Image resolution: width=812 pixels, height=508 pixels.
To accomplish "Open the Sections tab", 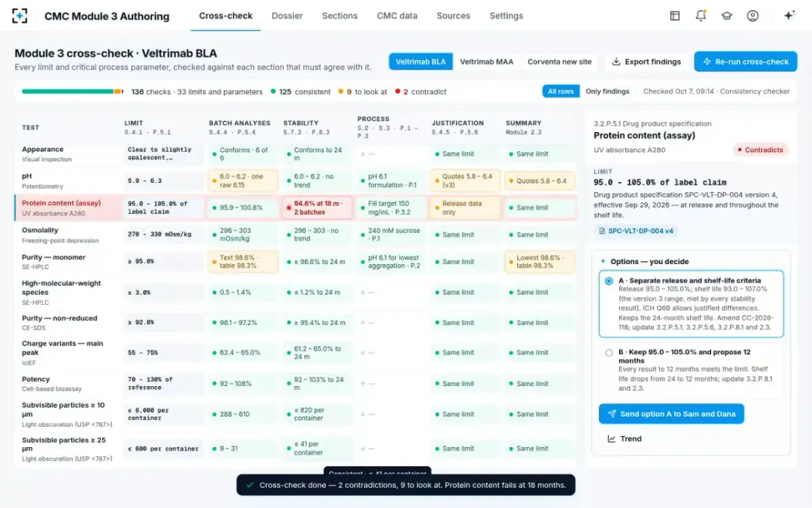I will [x=340, y=16].
